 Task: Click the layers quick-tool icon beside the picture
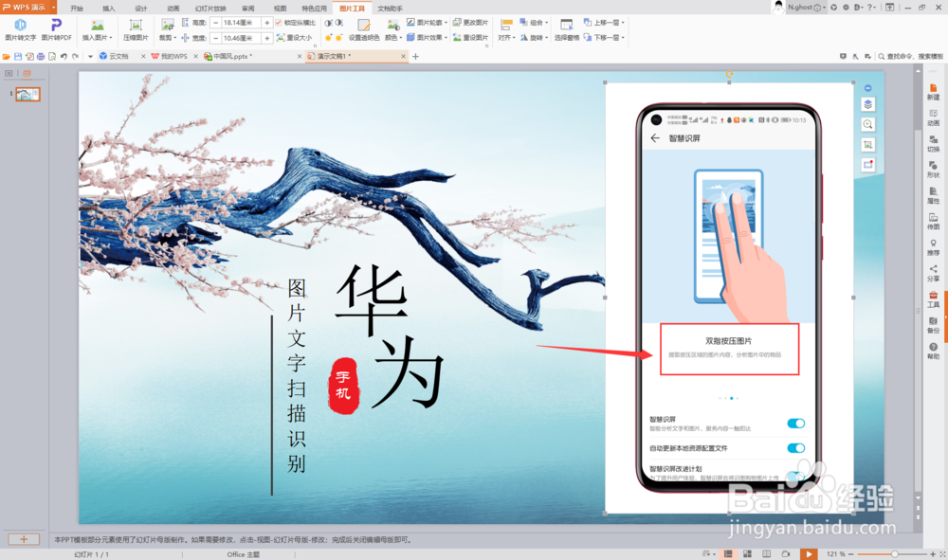tap(867, 104)
